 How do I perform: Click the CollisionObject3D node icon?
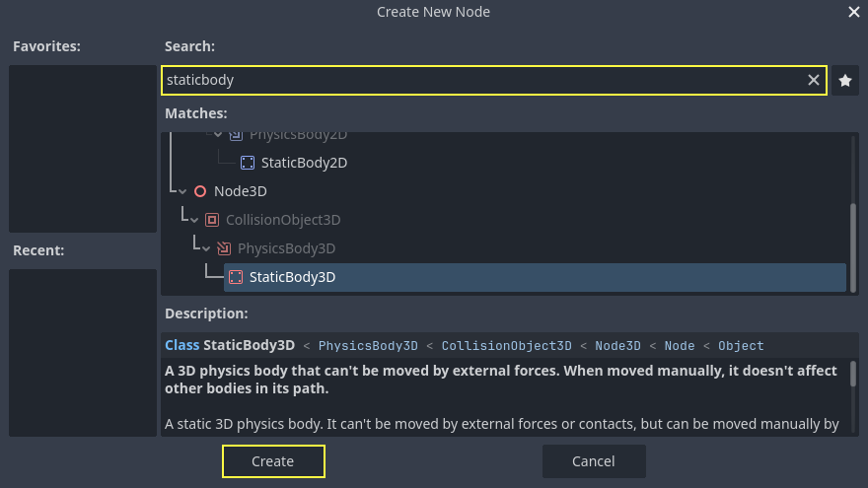[212, 220]
